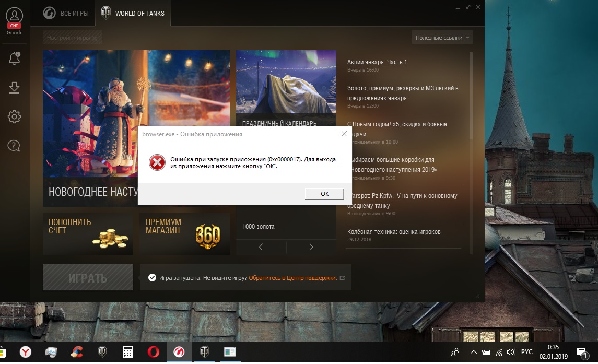Image resolution: width=598 pixels, height=364 pixels.
Task: Show next offer with right chevron
Action: (x=311, y=247)
